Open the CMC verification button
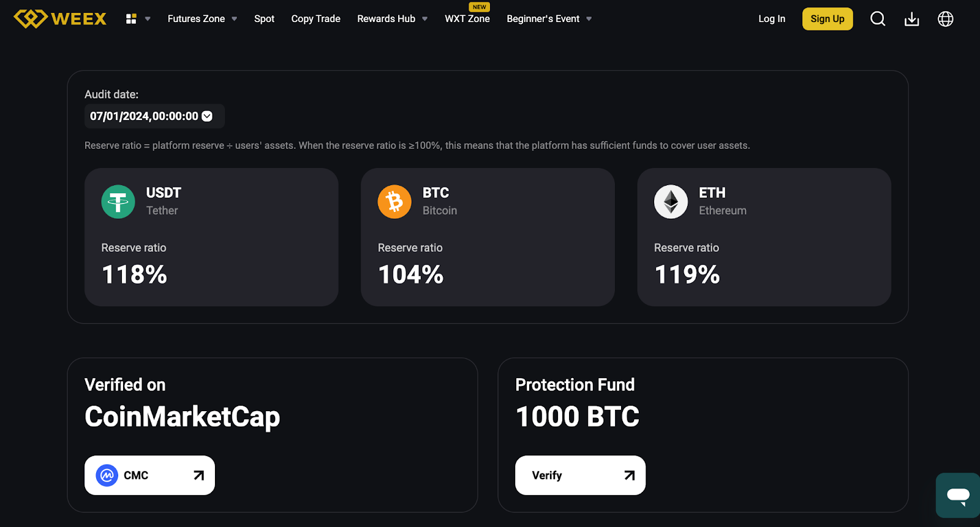This screenshot has width=980, height=527. pos(149,475)
